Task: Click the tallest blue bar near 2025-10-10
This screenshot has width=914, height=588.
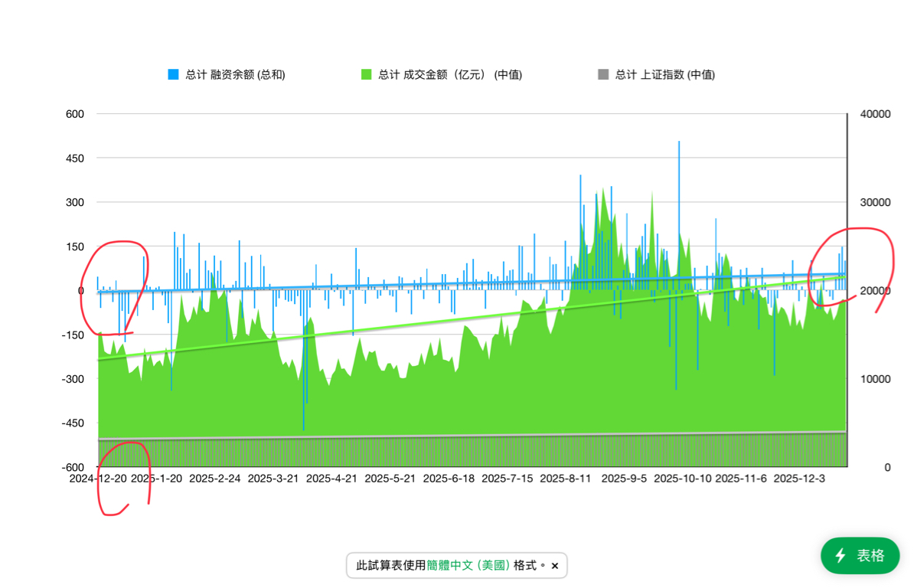Action: click(x=678, y=216)
